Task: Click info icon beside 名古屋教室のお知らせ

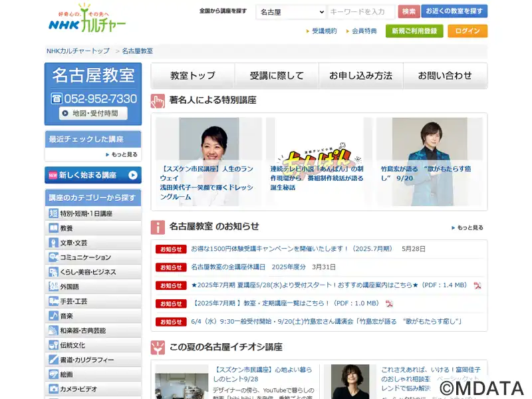Action: 158,227
